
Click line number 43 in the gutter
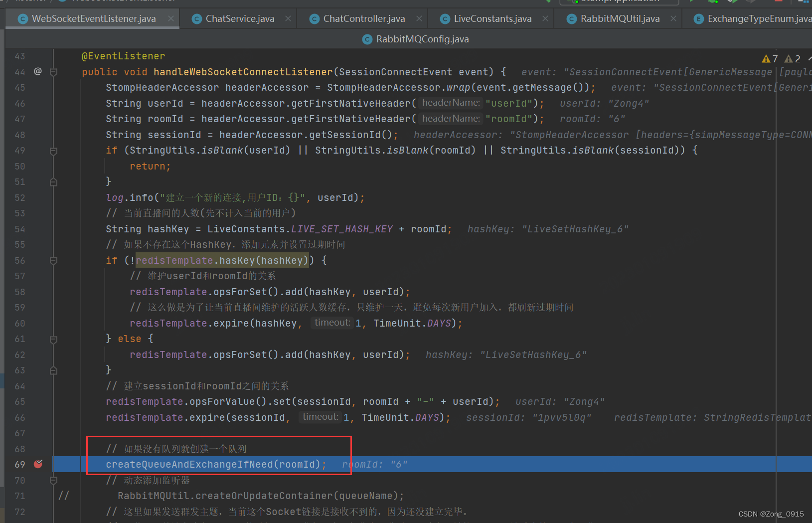tap(20, 56)
